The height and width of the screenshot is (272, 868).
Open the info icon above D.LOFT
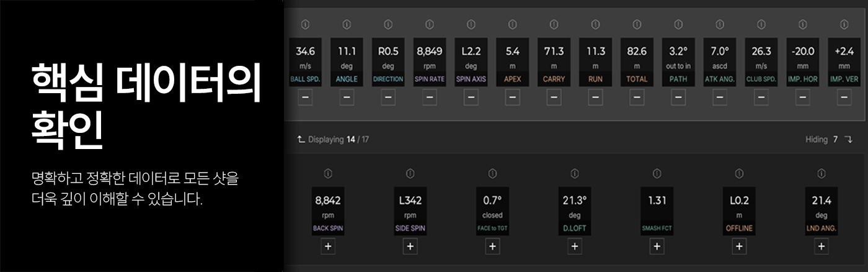[575, 173]
